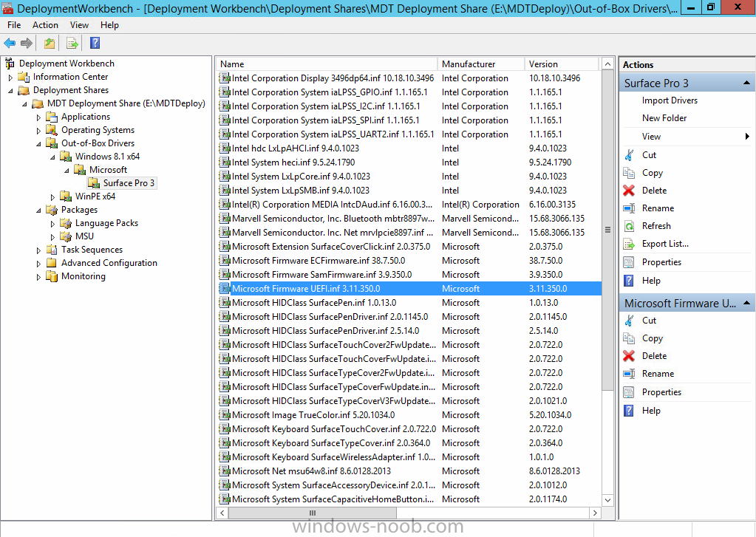
Task: Expand the WinPE x64 tree node
Action: click(52, 196)
